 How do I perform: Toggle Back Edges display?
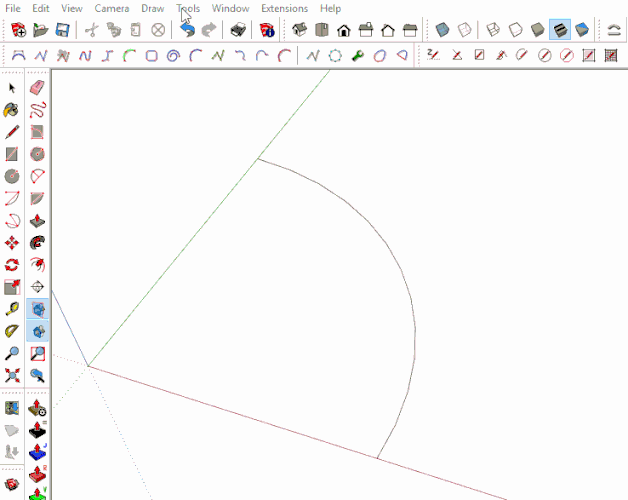(465, 30)
